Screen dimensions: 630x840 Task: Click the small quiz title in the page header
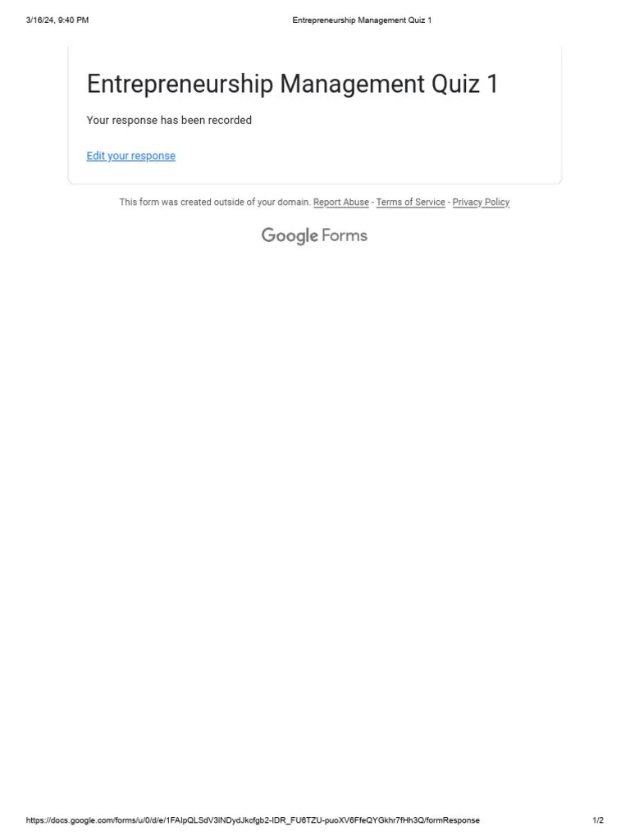coord(362,20)
